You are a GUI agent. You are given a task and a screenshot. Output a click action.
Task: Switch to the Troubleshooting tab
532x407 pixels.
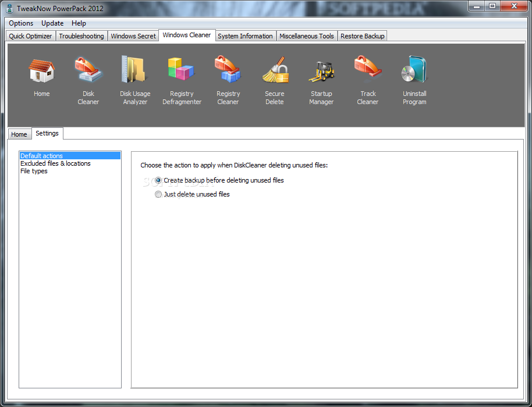pyautogui.click(x=81, y=36)
